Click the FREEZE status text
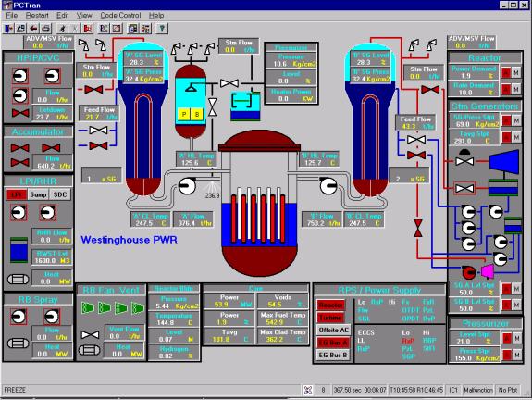The height and width of the screenshot is (400, 532). [x=15, y=390]
